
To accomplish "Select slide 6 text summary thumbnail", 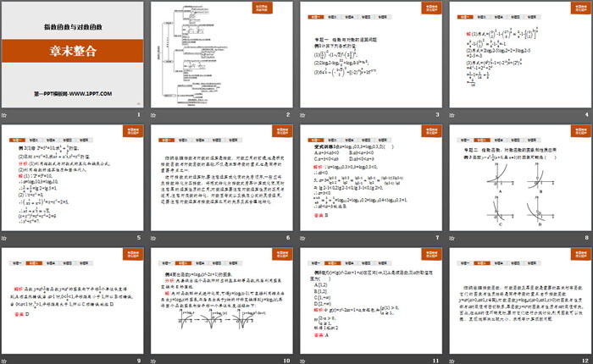I will (222, 178).
